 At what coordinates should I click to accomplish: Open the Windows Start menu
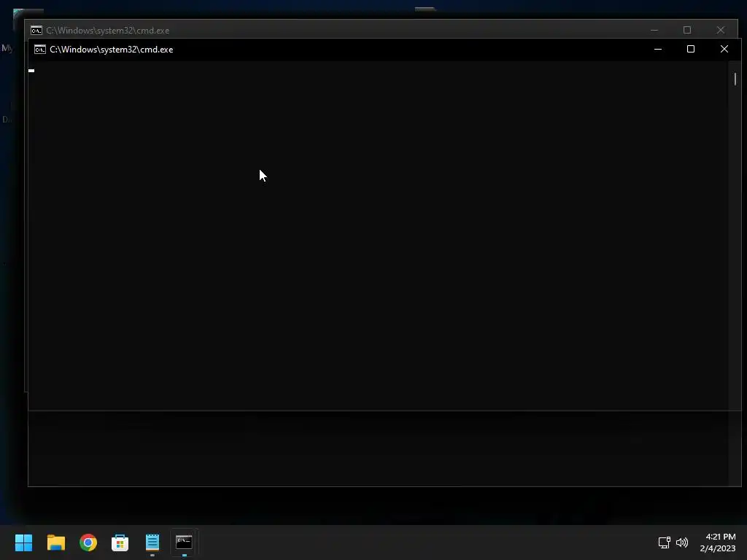pyautogui.click(x=23, y=542)
